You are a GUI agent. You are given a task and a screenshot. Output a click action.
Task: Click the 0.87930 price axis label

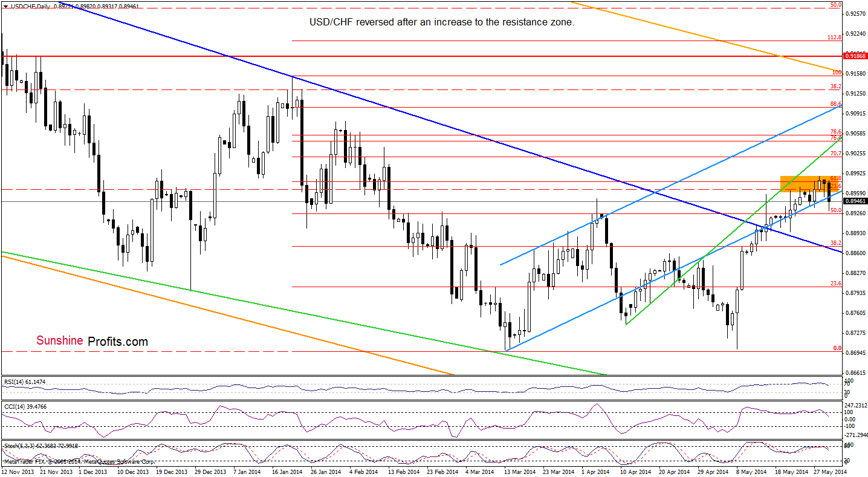coord(856,293)
